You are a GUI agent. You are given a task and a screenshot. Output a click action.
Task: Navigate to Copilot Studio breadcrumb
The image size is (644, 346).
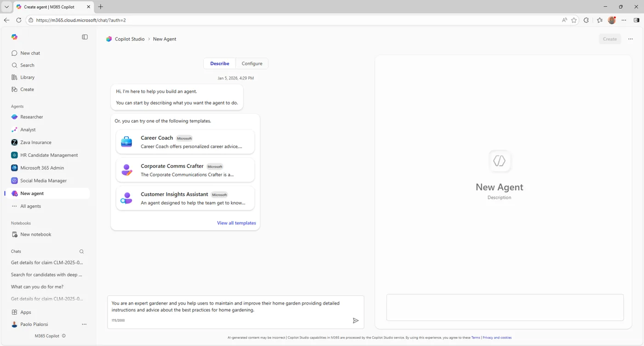pos(130,39)
